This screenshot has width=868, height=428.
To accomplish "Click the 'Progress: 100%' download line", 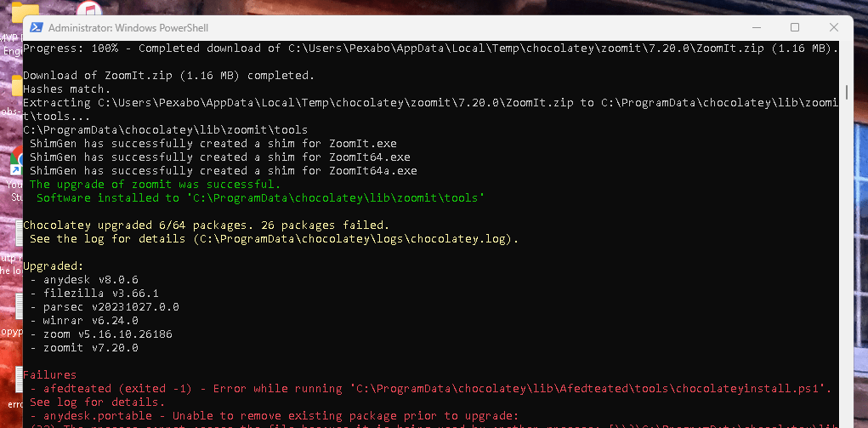I will pos(431,49).
